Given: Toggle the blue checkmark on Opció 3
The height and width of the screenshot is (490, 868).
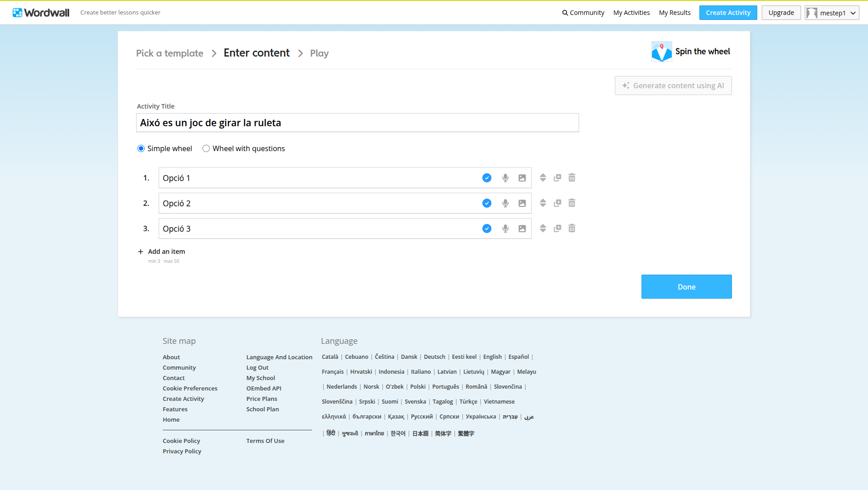Looking at the screenshot, I should point(487,228).
